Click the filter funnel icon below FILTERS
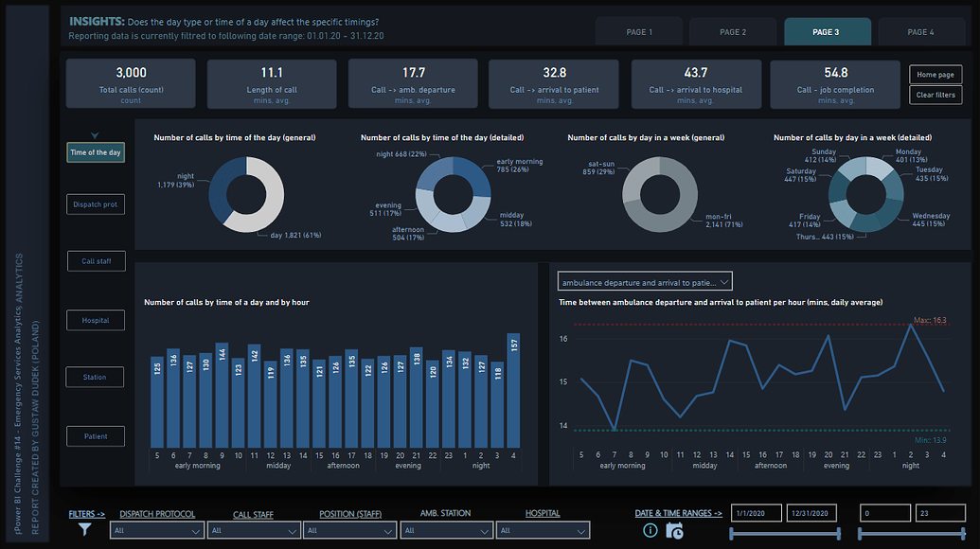This screenshot has width=980, height=549. (x=83, y=531)
